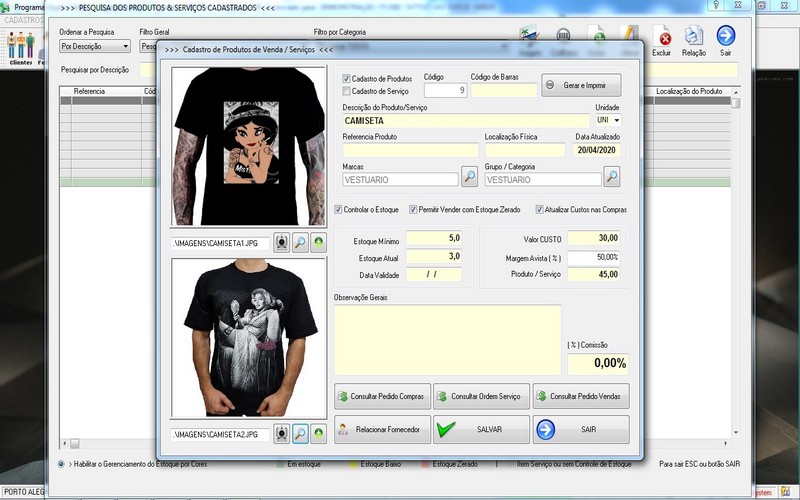Click Localização Física input field
800x500 pixels.
(525, 150)
